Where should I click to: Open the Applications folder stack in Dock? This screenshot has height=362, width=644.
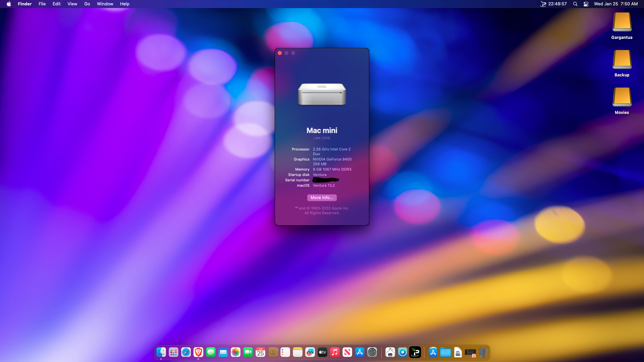(433, 352)
